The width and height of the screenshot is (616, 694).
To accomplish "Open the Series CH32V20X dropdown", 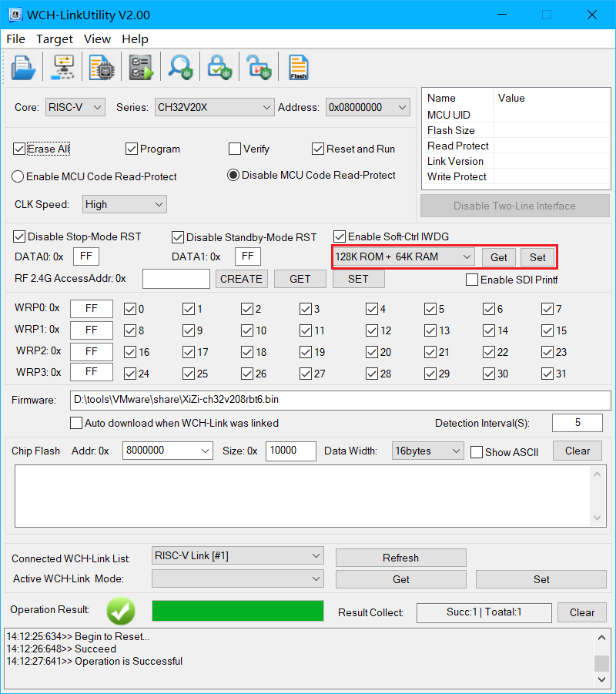I will 214,107.
